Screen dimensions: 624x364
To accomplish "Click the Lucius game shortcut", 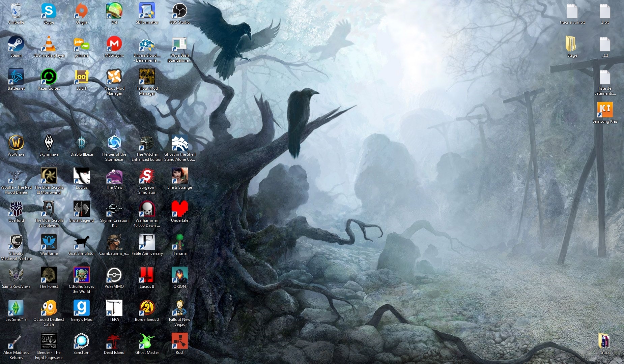I will [81, 176].
